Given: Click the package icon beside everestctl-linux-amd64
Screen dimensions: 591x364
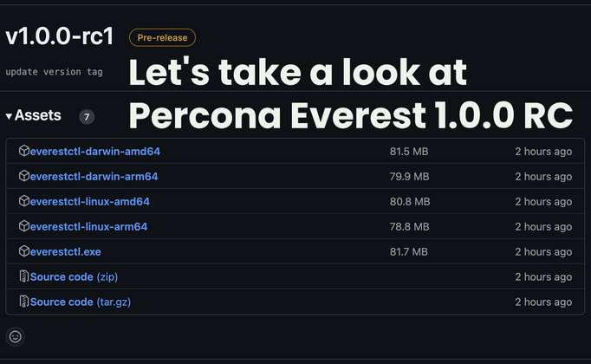Looking at the screenshot, I should click(x=24, y=201).
